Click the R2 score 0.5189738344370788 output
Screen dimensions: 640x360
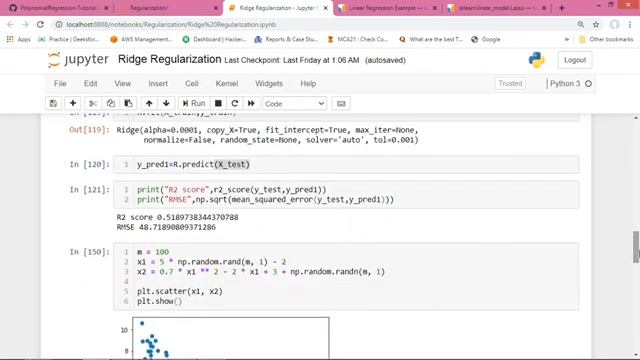pos(178,218)
